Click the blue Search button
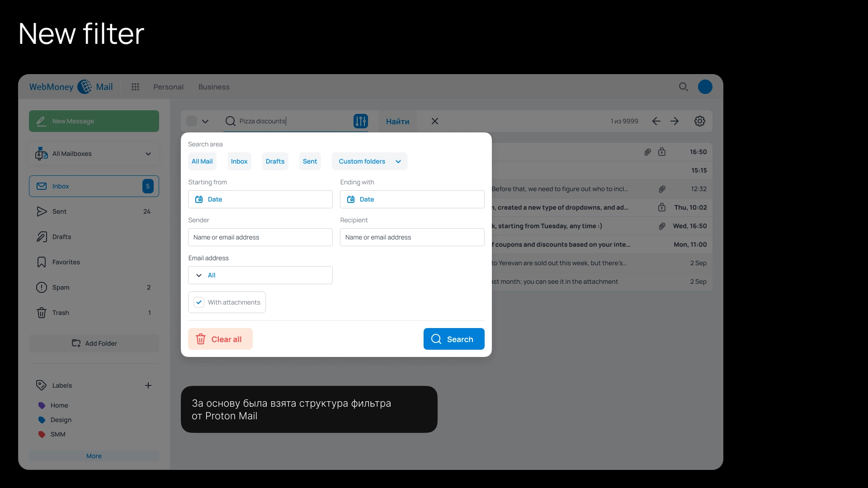 454,339
